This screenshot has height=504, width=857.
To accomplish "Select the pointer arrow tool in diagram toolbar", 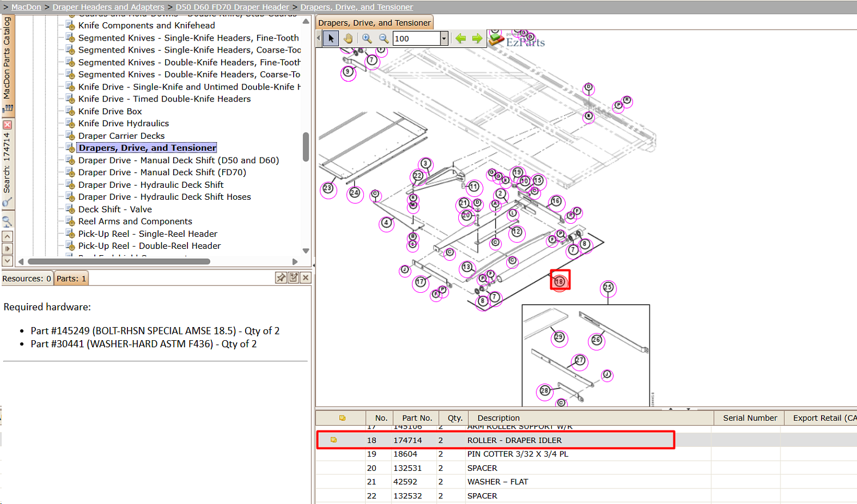I will [x=331, y=38].
